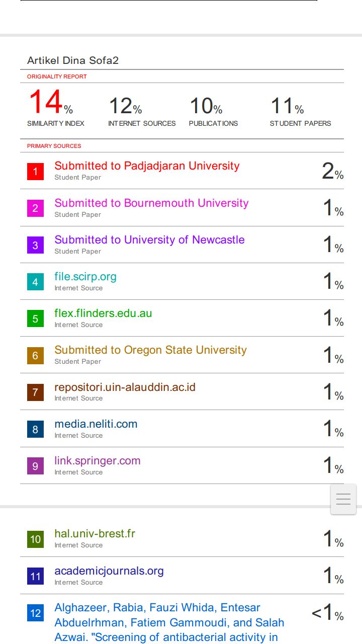
Task: Open Submitted to Oregon State University source
Action: [x=150, y=350]
